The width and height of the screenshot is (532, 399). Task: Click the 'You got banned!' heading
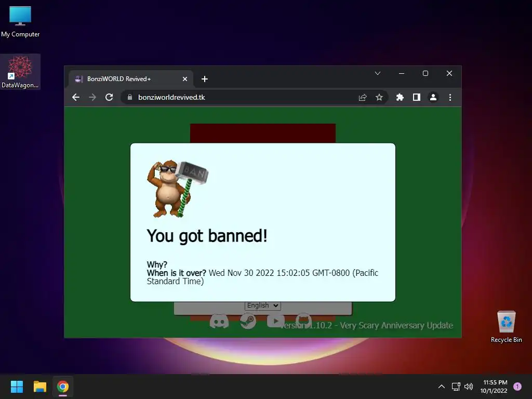(x=207, y=236)
